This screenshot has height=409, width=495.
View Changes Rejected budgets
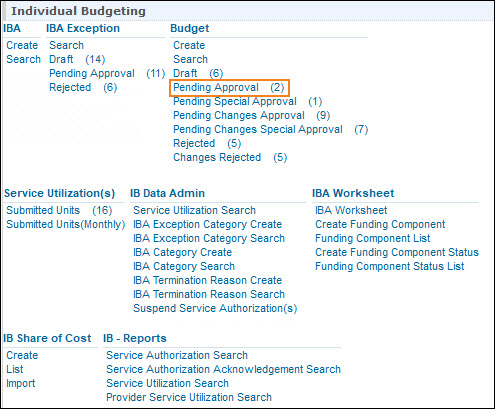pyautogui.click(x=217, y=157)
